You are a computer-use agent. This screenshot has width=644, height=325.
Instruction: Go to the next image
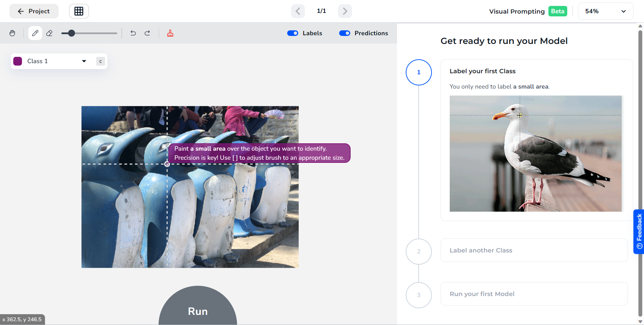point(345,11)
